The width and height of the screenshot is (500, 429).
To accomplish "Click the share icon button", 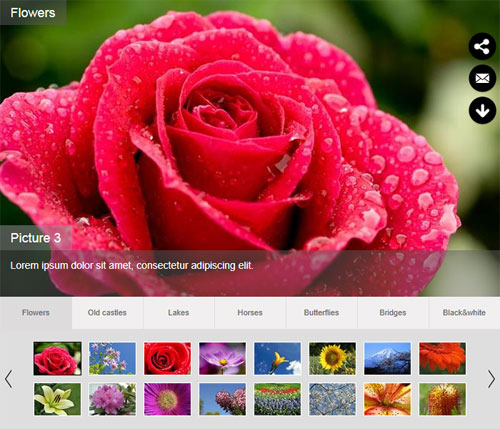I will (482, 46).
